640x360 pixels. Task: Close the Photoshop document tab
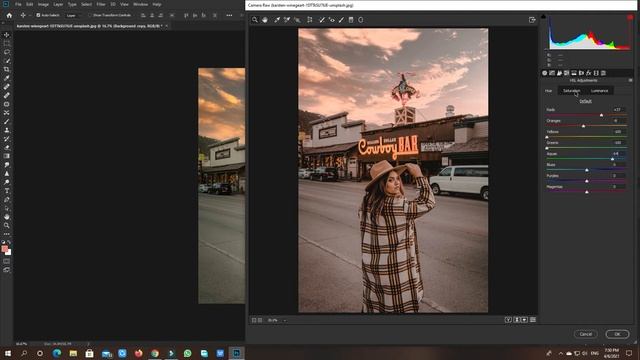pyautogui.click(x=167, y=26)
